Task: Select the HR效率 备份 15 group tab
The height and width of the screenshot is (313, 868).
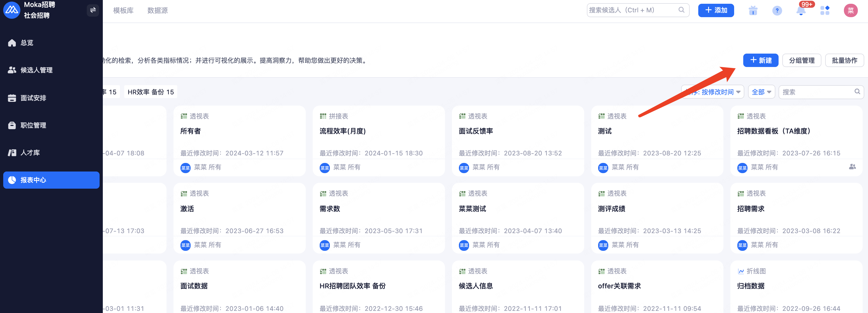Action: (x=151, y=92)
